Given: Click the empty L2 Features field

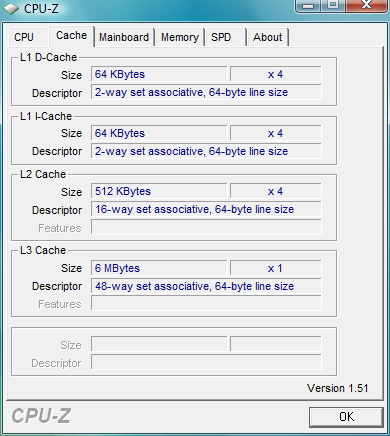Looking at the screenshot, I should coord(206,227).
